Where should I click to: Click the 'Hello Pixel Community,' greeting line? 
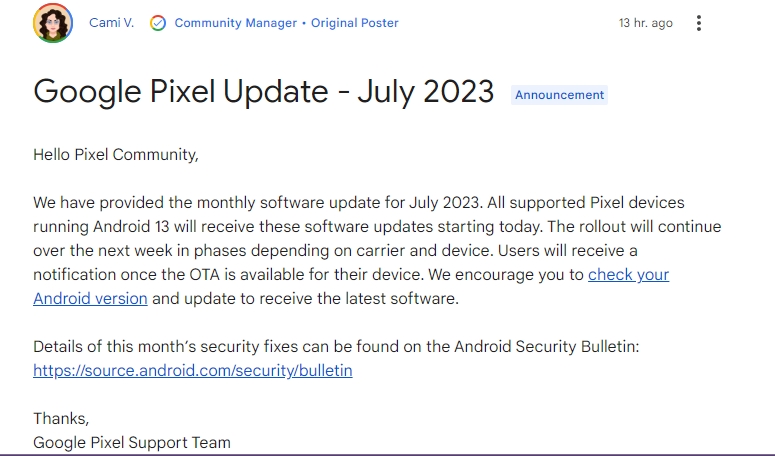pyautogui.click(x=116, y=155)
